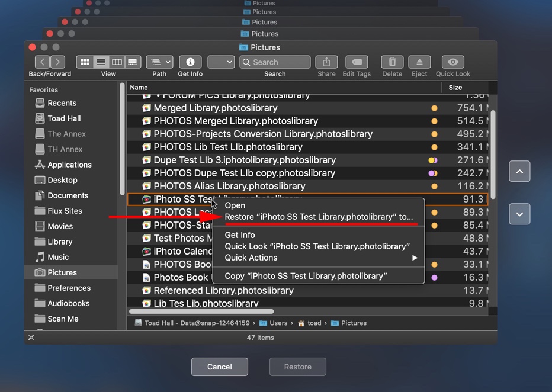Choose Open in the context menu
The image size is (552, 392).
318,205
